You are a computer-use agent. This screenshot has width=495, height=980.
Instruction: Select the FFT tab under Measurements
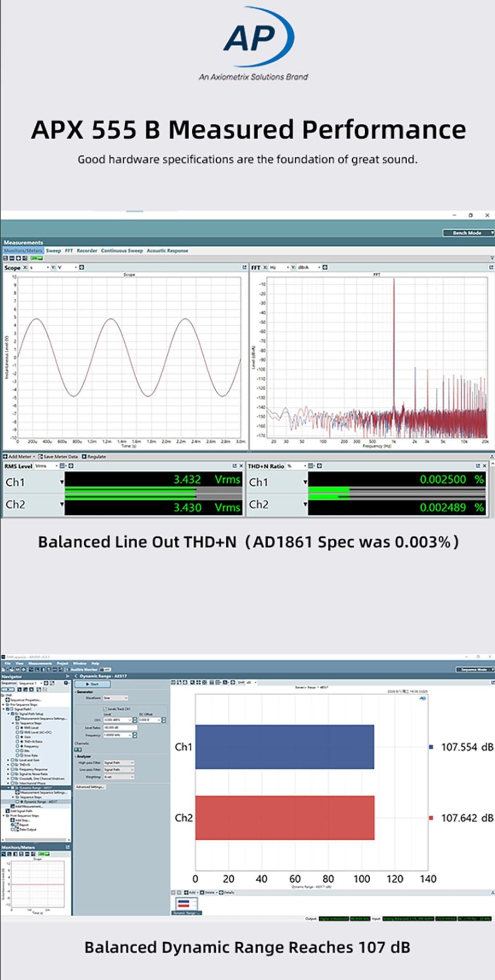click(69, 250)
